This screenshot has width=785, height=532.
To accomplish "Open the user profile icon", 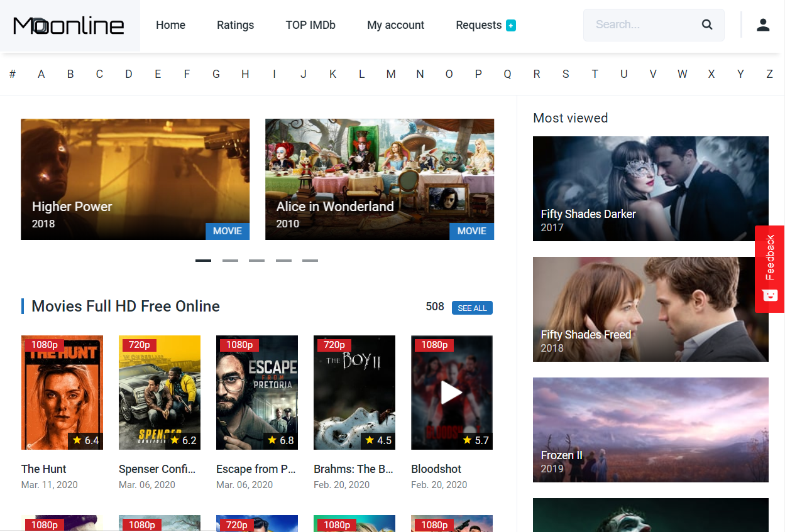I will tap(763, 25).
